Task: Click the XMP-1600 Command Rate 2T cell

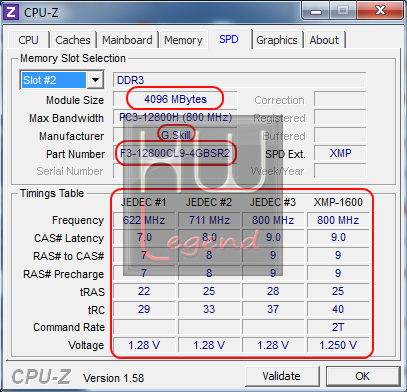Action: click(x=338, y=327)
